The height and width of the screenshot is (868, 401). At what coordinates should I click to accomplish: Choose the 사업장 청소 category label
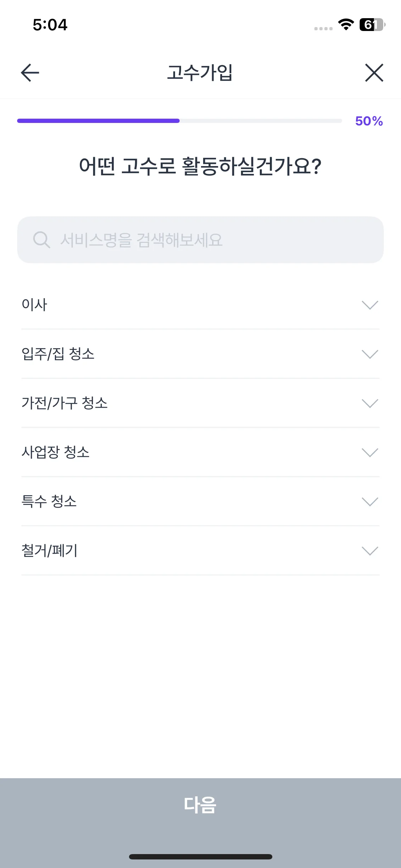(56, 453)
